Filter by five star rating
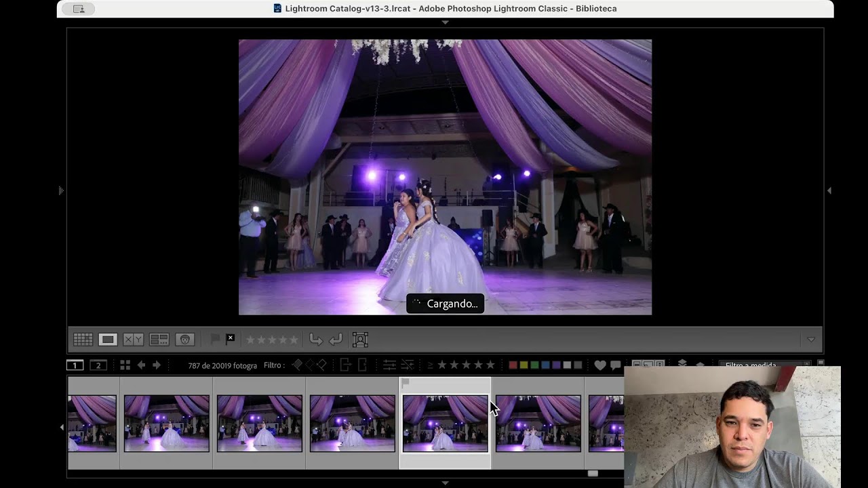Screen dimensions: 868x488 coord(490,365)
